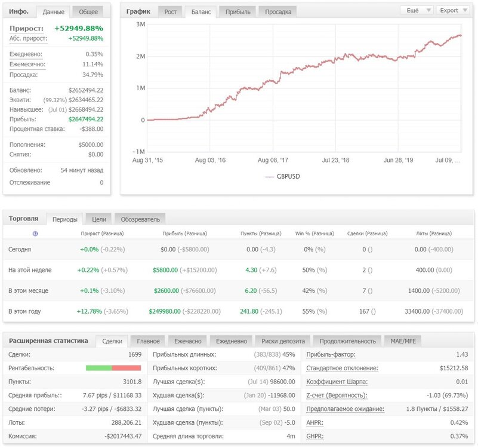The width and height of the screenshot is (478, 448).
Task: Open the Риски депозита tab
Action: (x=283, y=341)
